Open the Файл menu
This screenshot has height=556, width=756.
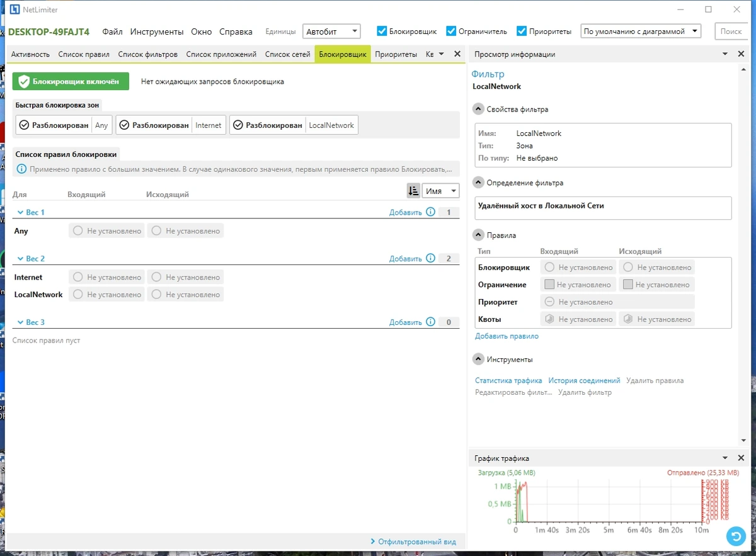tap(112, 31)
